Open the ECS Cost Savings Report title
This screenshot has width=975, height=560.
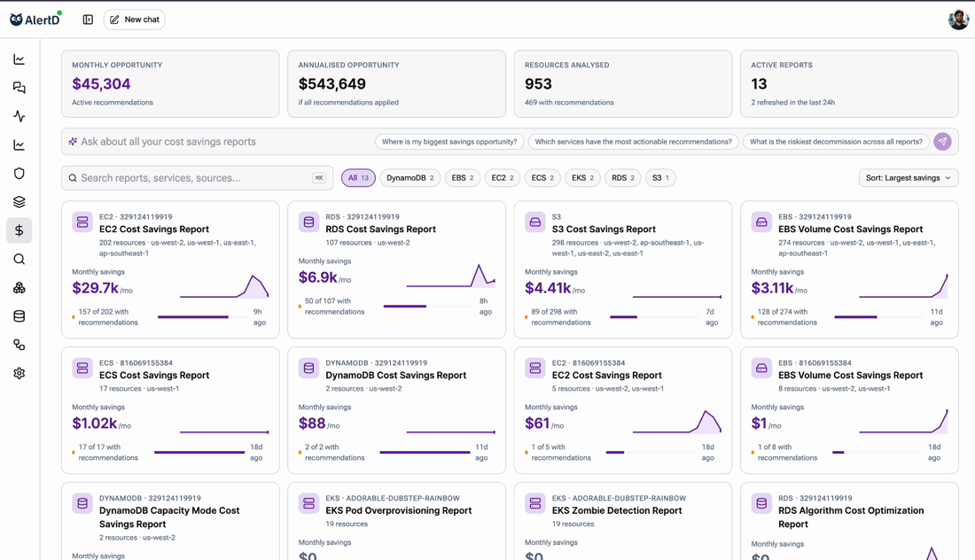154,376
